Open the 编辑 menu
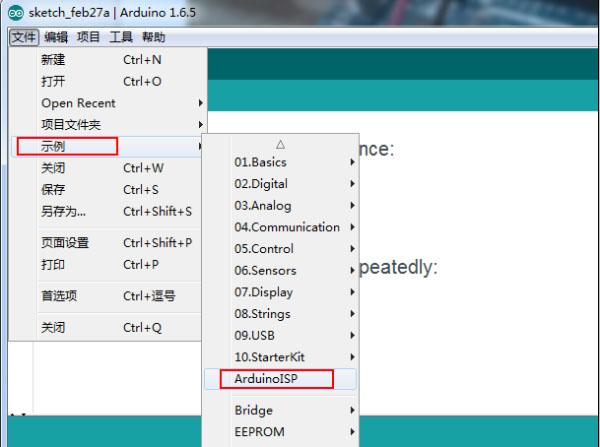Screen dimensions: 600x447 56,37
